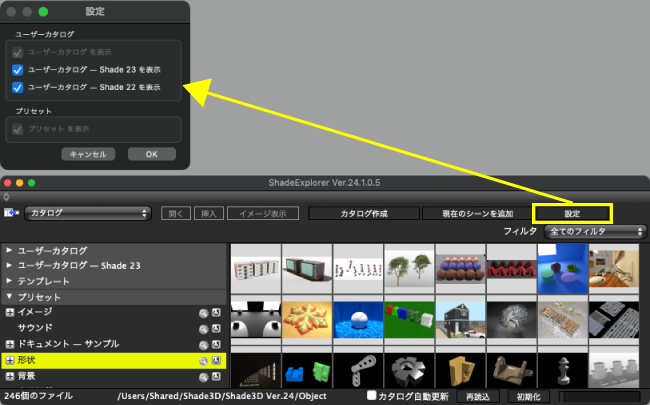Select the blue room with primitives thumbnail

click(x=563, y=269)
